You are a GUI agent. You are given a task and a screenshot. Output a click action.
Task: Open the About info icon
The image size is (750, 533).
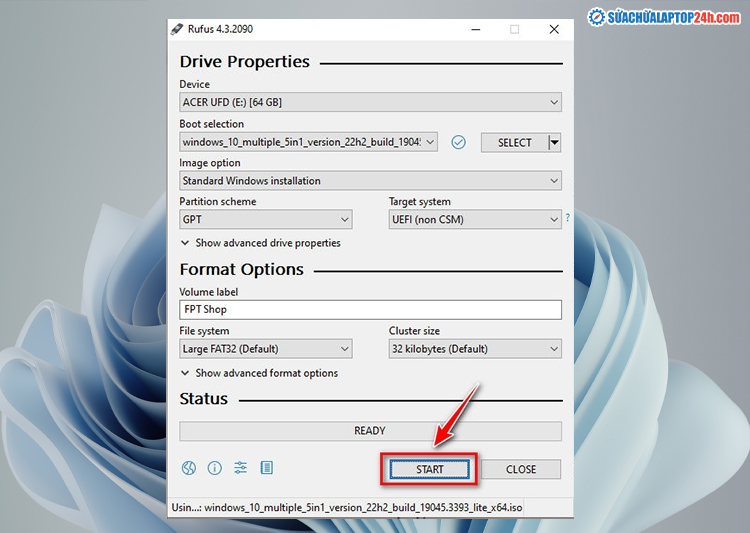(214, 468)
